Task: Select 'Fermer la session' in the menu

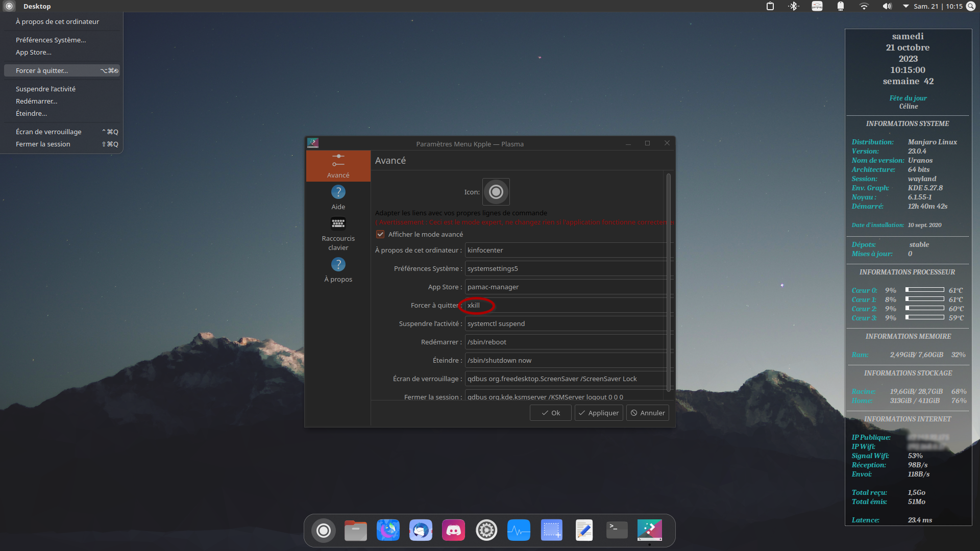Action: click(62, 144)
